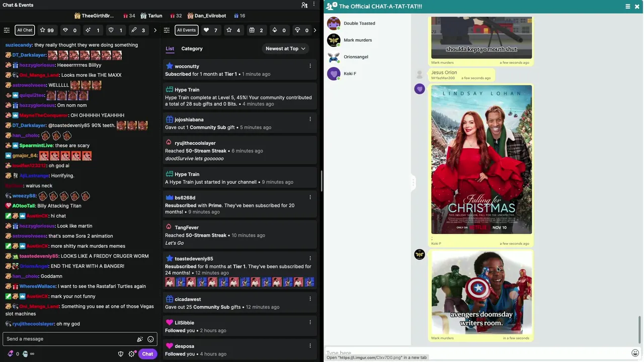Toggle the shield moderator filter showing 1
The height and width of the screenshot is (362, 644).
coord(116,30)
